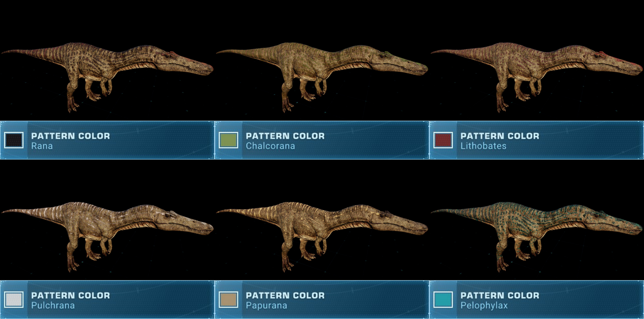Click 'PATTERN COLOR' heading above Papurana
This screenshot has width=644, height=319.
(285, 295)
